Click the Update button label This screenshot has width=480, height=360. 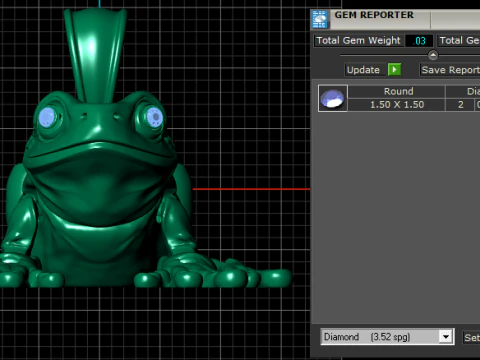(363, 70)
